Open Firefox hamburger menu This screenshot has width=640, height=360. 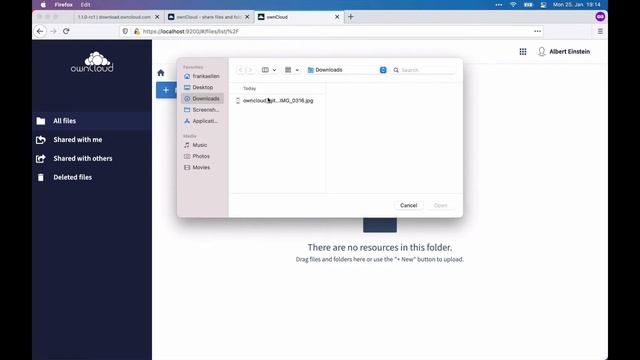tap(600, 31)
